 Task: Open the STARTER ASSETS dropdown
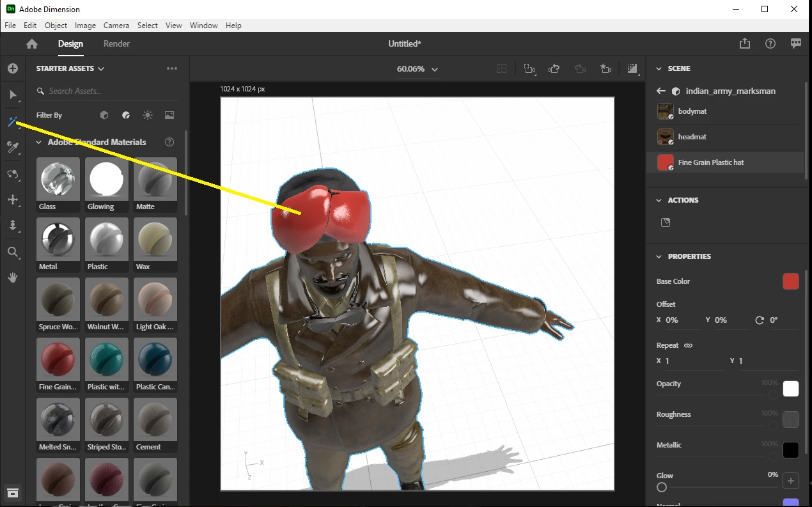pos(70,68)
